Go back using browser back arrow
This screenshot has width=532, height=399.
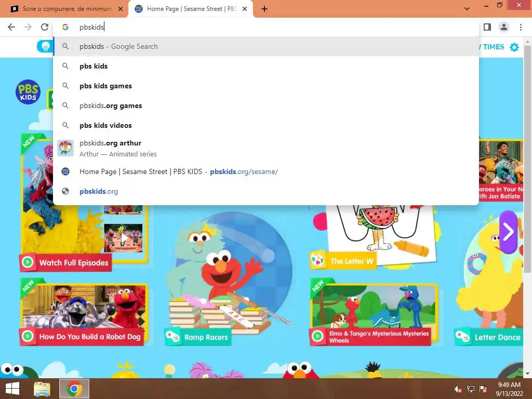click(11, 27)
